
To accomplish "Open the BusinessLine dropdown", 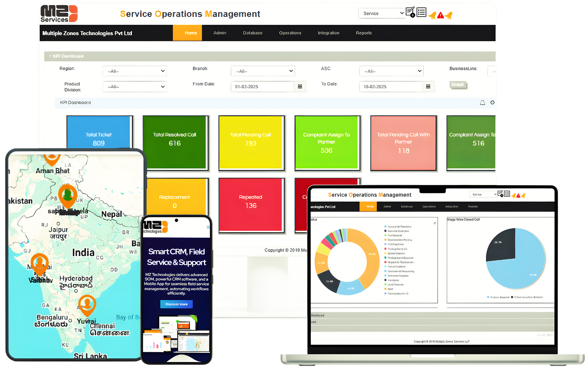I will tap(491, 71).
